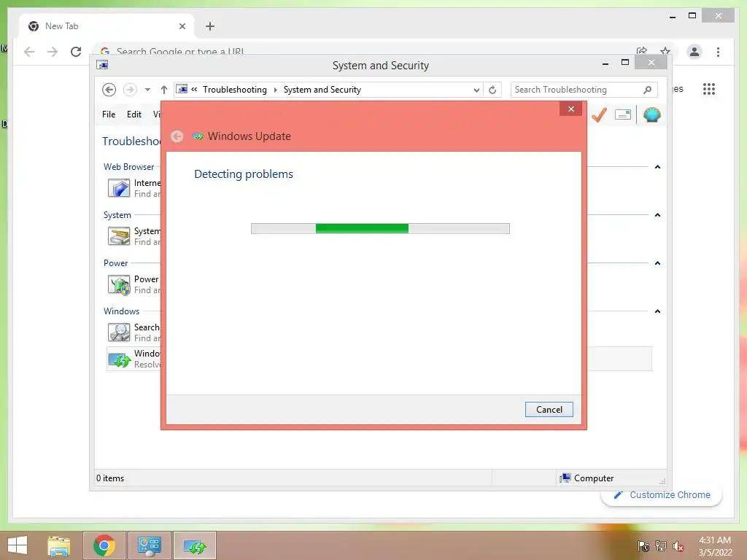
Task: Click Customize Chrome button
Action: (x=662, y=495)
